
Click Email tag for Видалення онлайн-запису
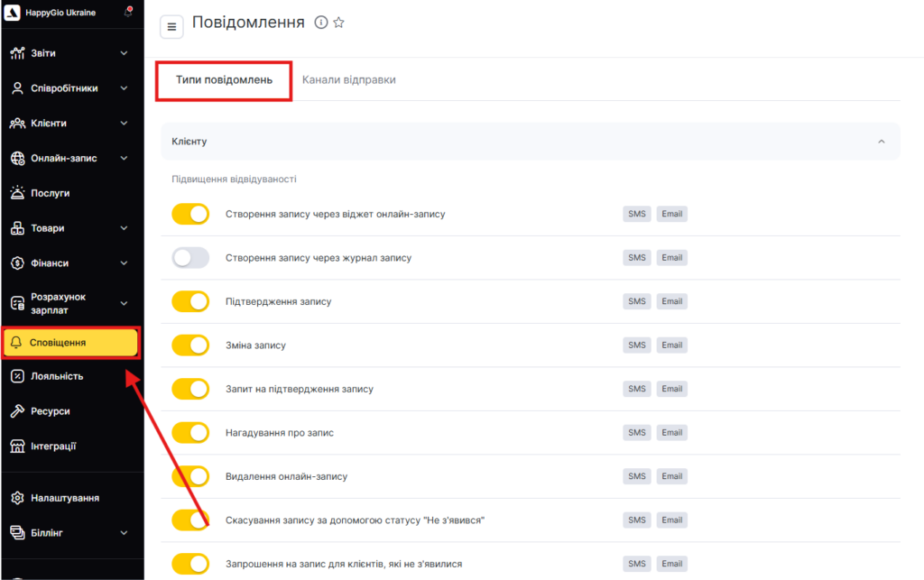tap(671, 476)
